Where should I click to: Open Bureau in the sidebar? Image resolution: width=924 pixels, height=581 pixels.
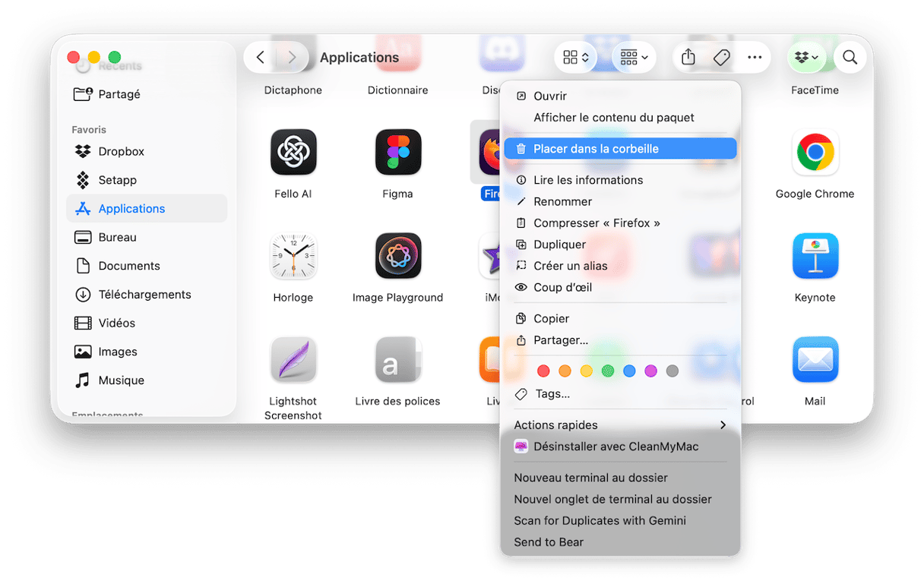pos(147,237)
